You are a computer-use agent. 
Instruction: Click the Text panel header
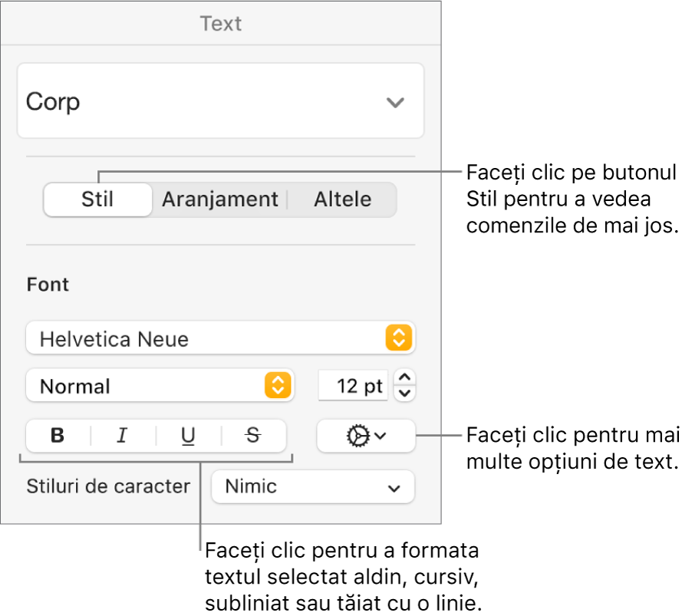(x=221, y=23)
